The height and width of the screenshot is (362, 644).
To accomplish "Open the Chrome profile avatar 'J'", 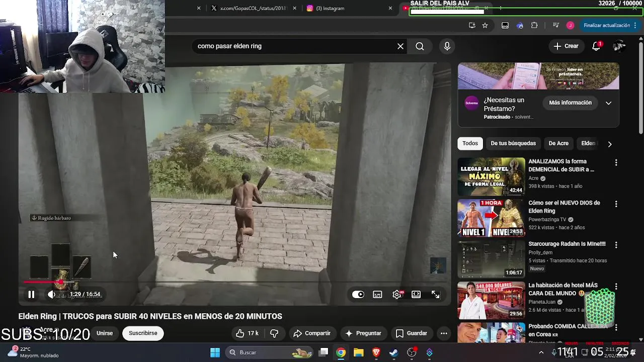I will point(570,25).
